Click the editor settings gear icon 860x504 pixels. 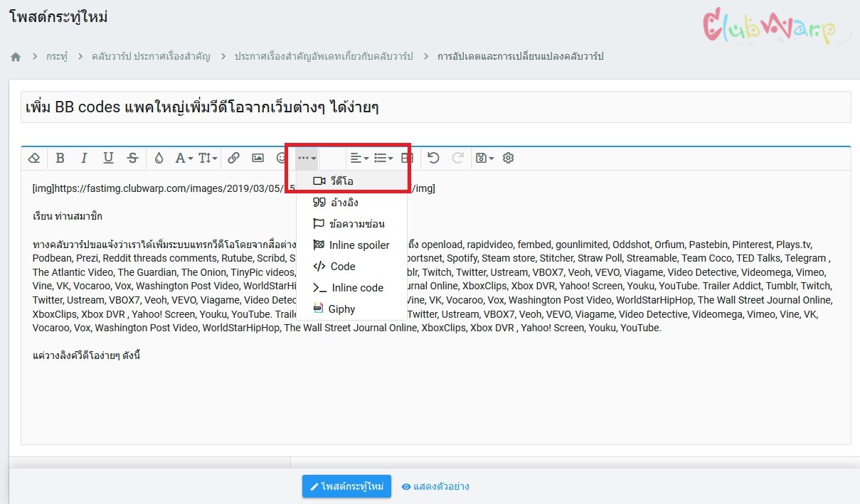508,158
